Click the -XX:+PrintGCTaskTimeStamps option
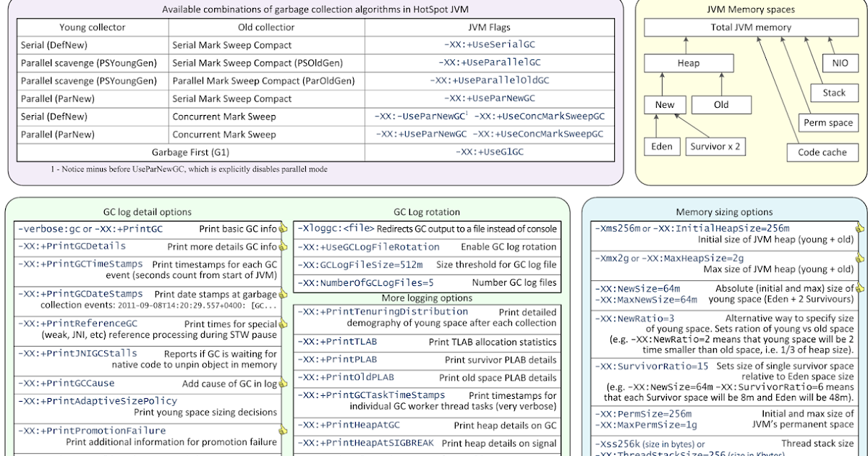The height and width of the screenshot is (456, 868). pos(370,395)
